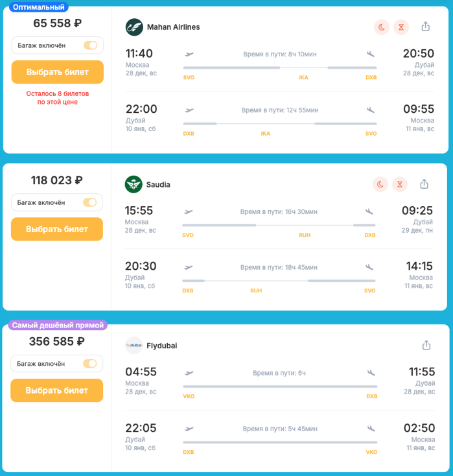Select the 118 023 ₽ Saudia ticket
This screenshot has height=476, width=453.
click(x=57, y=229)
